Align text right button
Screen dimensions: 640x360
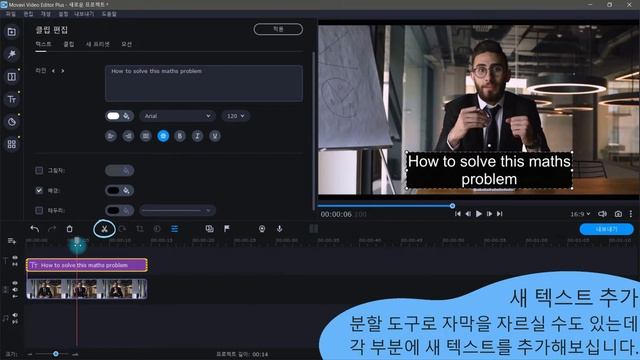pos(128,136)
